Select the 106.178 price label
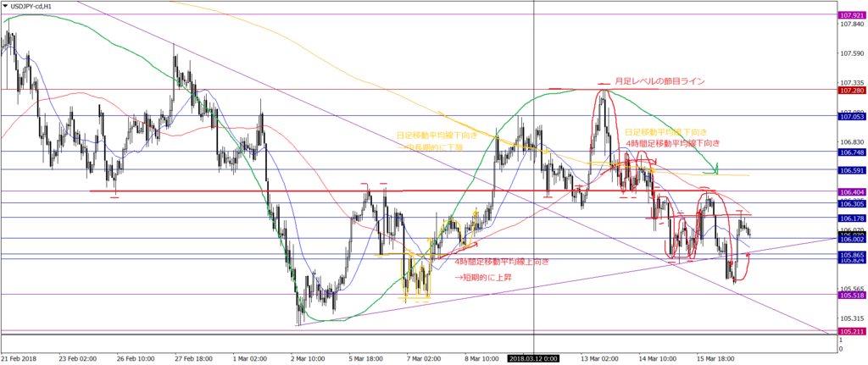 click(x=853, y=218)
